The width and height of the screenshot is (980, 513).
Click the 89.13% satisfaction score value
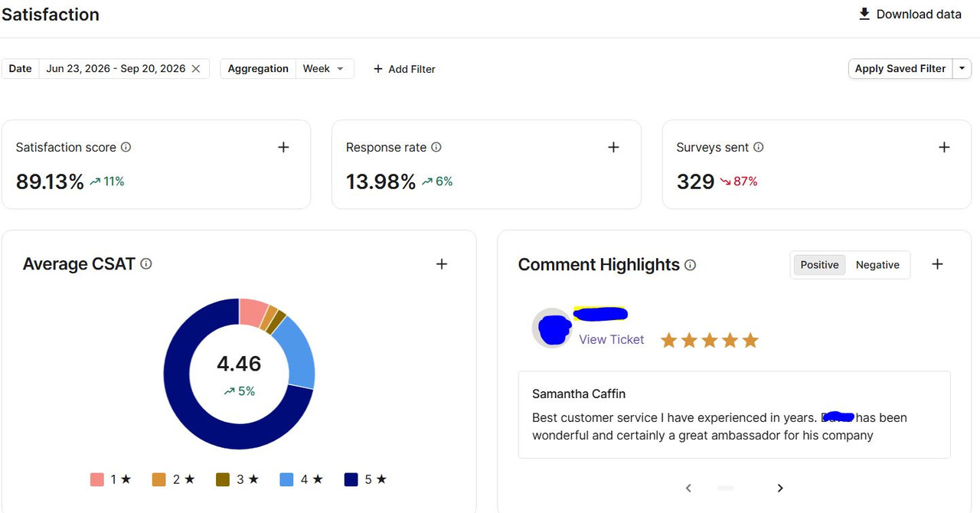point(50,181)
